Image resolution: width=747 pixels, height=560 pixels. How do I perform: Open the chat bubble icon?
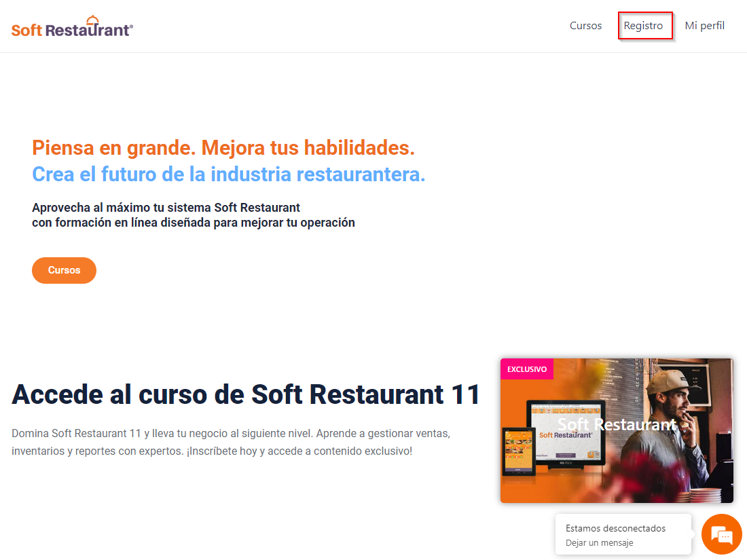pos(722,534)
